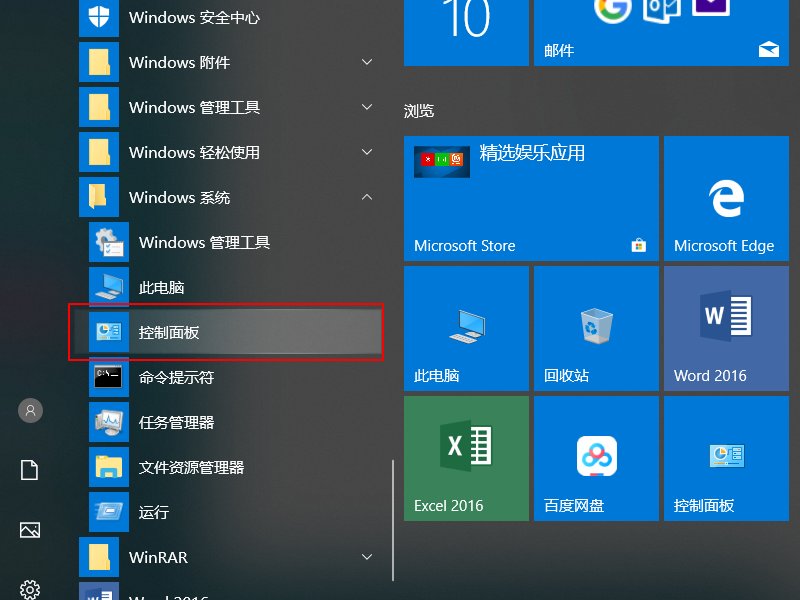
Task: Expand the WinRAR folder chevron
Action: 367,557
